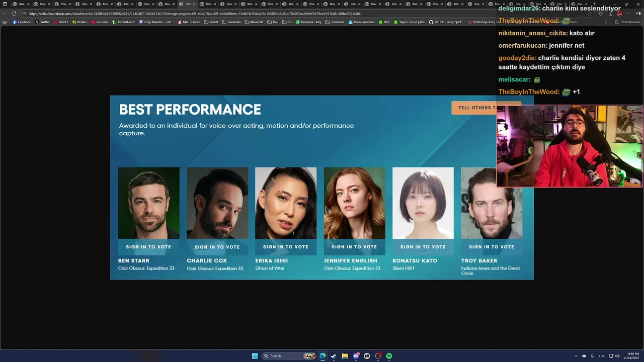Expand the Dell bookmark folder
Screen dimensions: 644x362
[273, 22]
